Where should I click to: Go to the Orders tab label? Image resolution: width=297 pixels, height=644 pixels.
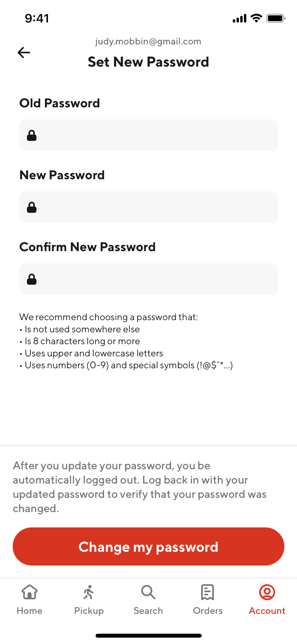pyautogui.click(x=208, y=611)
